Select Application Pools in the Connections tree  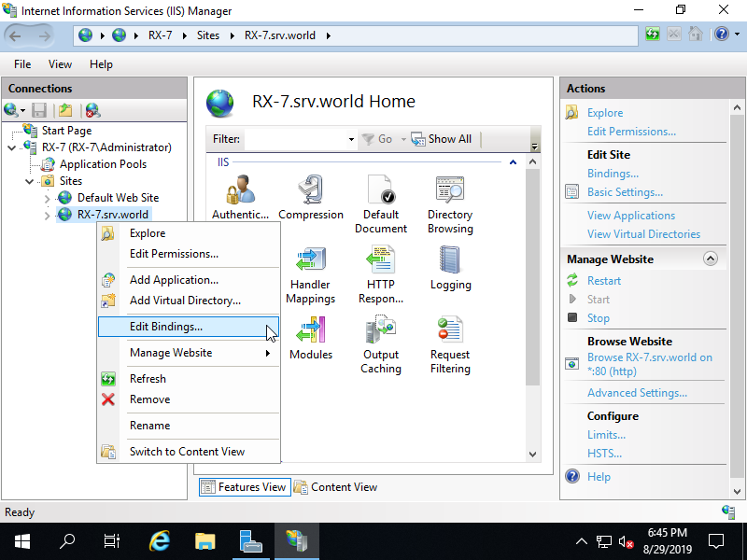[x=102, y=164]
